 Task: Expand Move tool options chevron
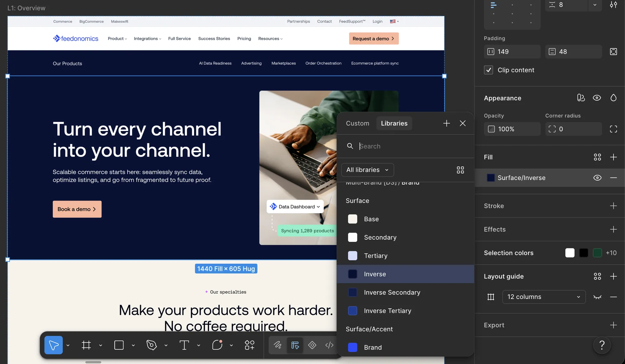[68, 345]
